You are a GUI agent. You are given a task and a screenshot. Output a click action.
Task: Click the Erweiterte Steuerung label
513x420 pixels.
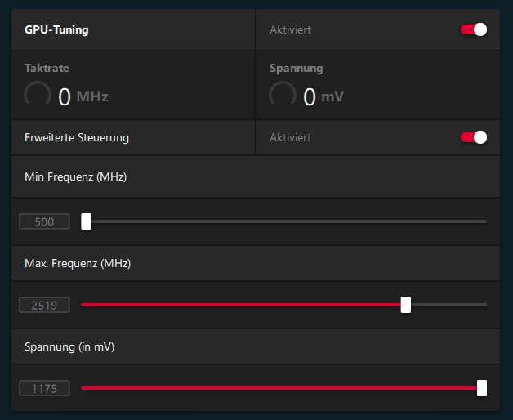(77, 138)
